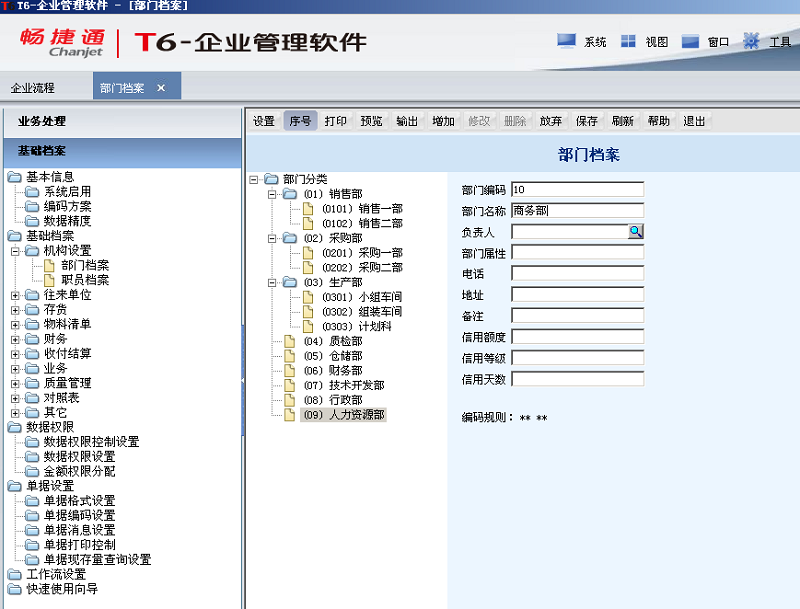Viewport: 800px width, 609px height.
Task: Click the 增加 toolbar button
Action: pyautogui.click(x=443, y=121)
